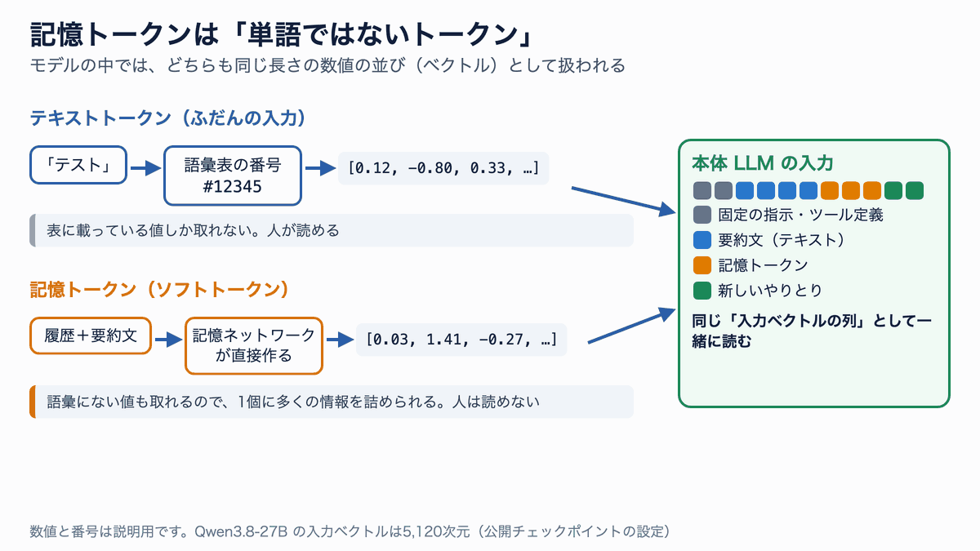The width and height of the screenshot is (980, 551).
Task: Click the orange legend swatch for 記憶トークン
Action: pos(702,265)
